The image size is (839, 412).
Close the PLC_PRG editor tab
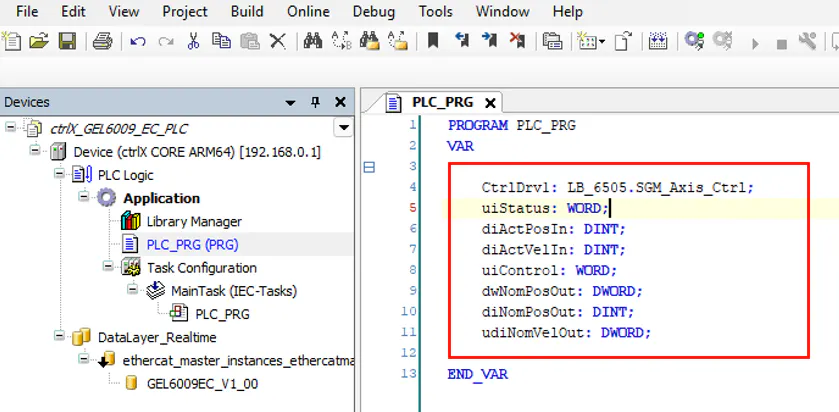click(x=490, y=103)
